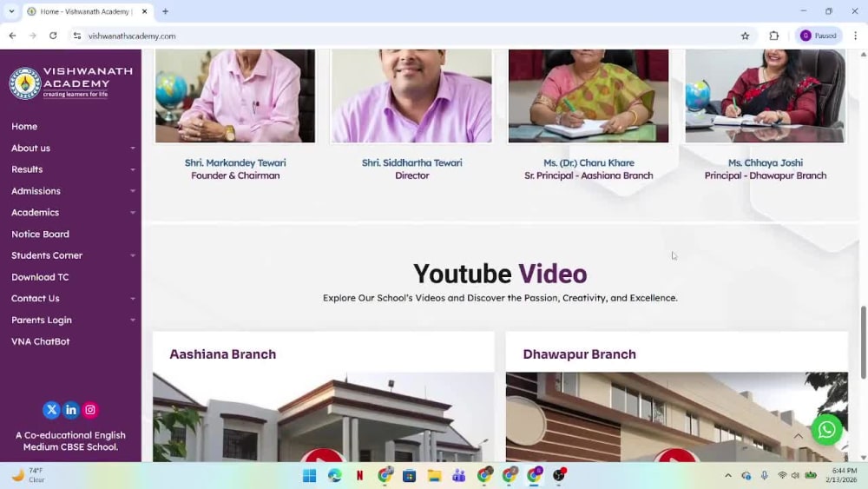The width and height of the screenshot is (868, 489).
Task: Click the Founder & Chairman photo
Action: 235,96
